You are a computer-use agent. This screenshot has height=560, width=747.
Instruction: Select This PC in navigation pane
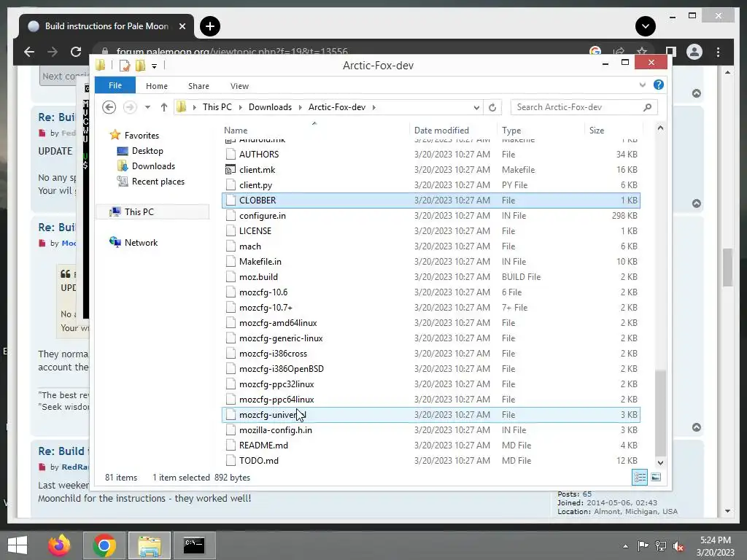(139, 212)
